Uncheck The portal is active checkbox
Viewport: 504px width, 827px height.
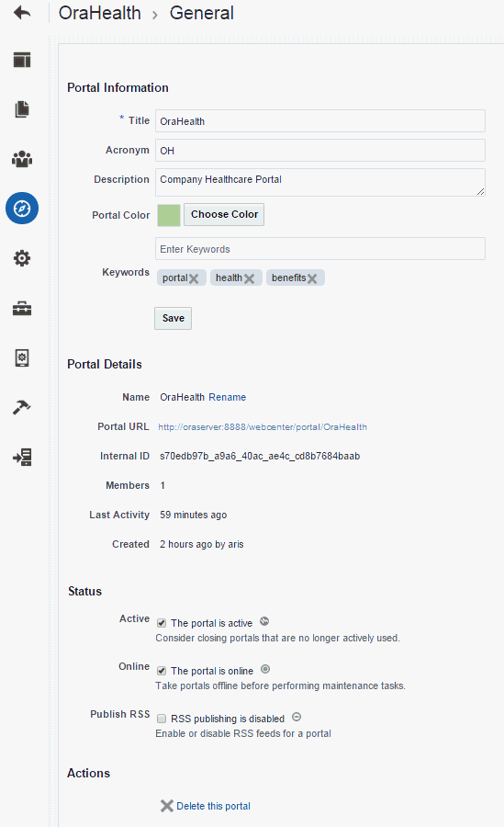tap(162, 623)
